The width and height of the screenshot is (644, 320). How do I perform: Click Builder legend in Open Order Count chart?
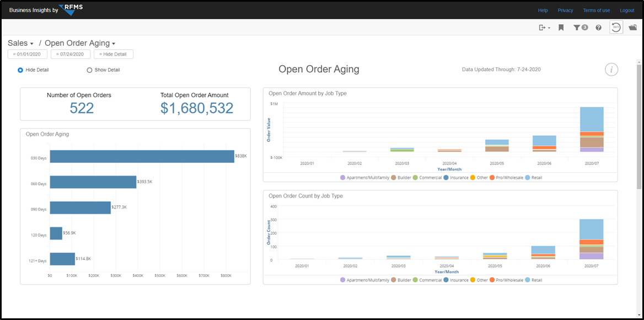(401, 280)
